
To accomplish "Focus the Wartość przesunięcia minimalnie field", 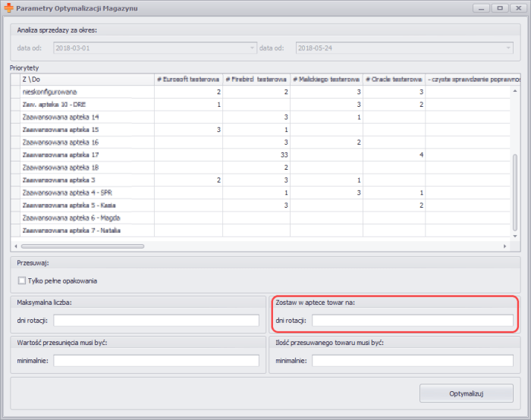I will point(156,361).
